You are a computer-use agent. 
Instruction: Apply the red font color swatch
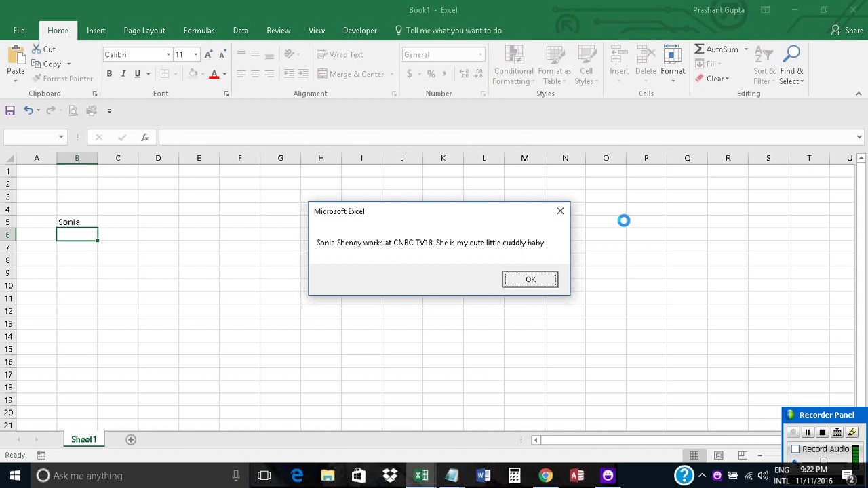[x=214, y=74]
